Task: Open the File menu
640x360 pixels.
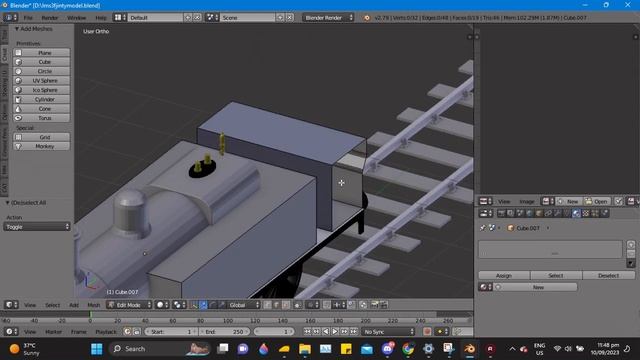Action: pos(28,18)
